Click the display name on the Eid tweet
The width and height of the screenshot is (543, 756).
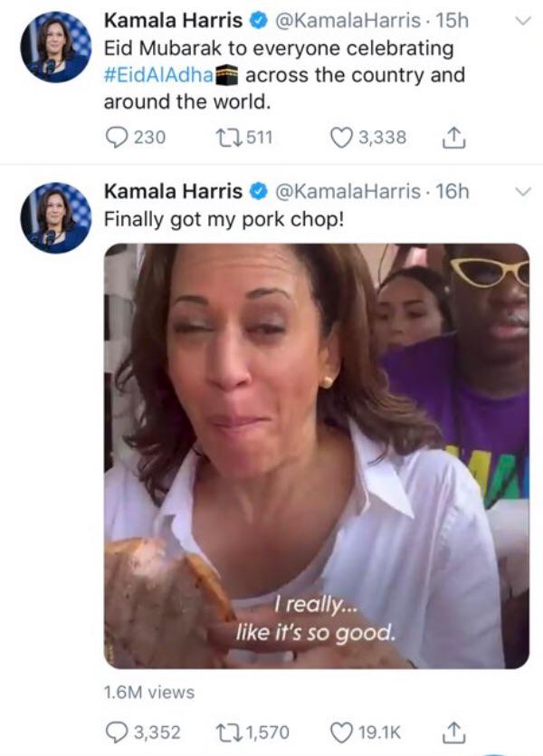click(x=174, y=20)
